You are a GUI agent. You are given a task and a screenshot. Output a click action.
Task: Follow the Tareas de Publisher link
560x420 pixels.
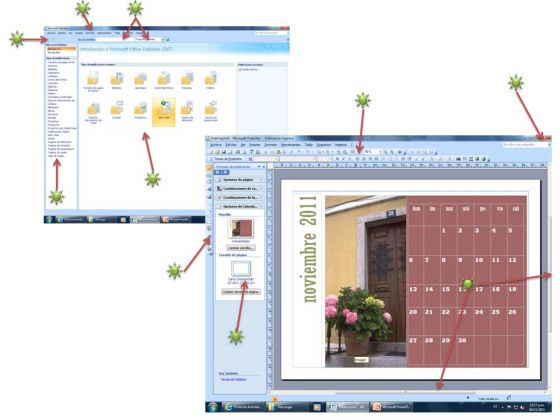coord(233,379)
